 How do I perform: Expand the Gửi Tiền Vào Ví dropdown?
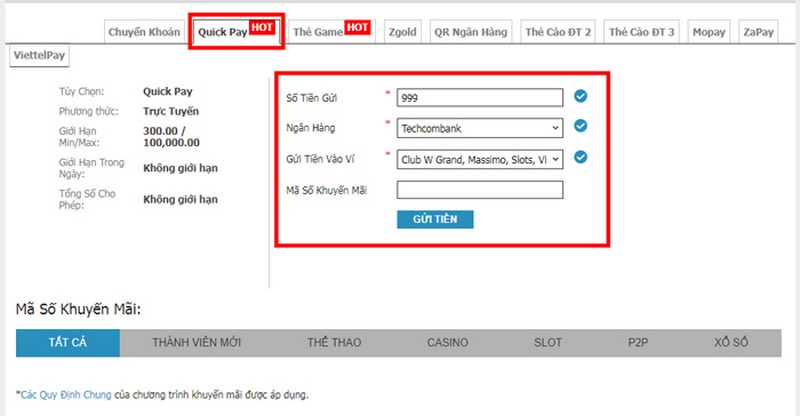[x=480, y=159]
